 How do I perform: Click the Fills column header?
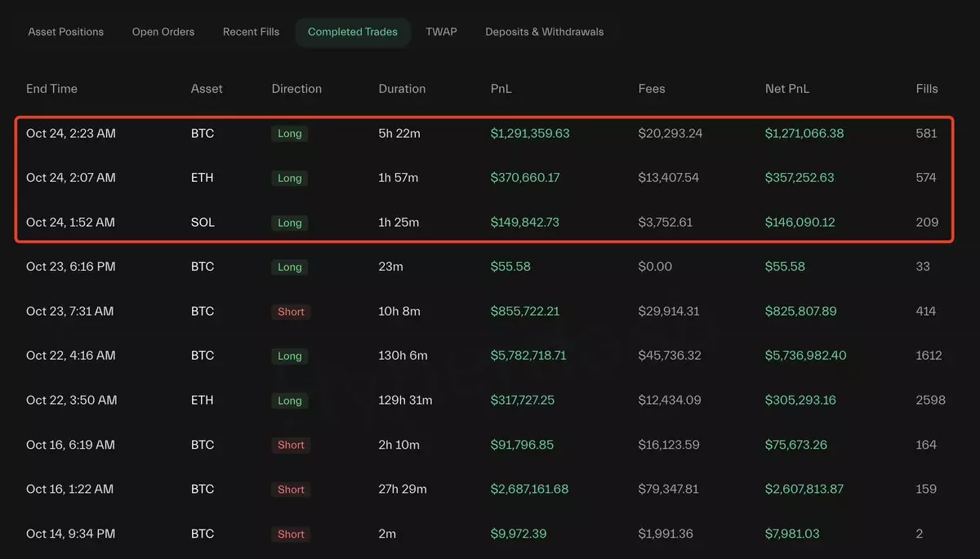(x=927, y=88)
